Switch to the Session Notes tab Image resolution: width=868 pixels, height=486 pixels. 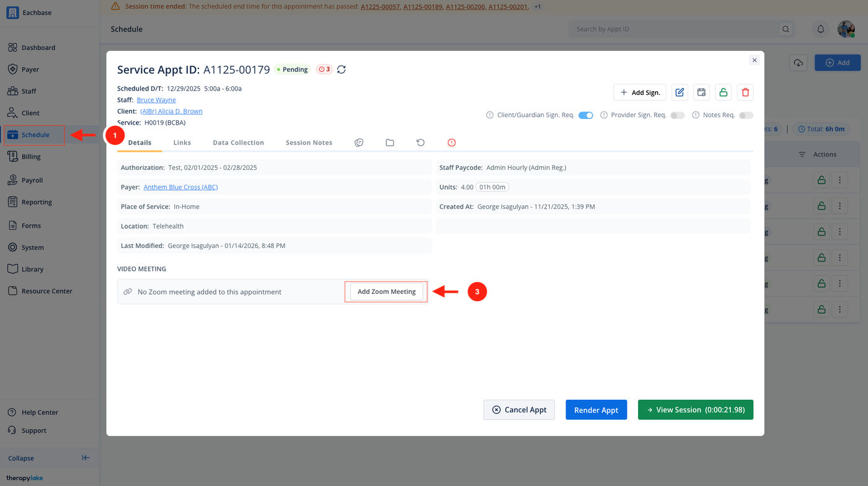pos(309,143)
